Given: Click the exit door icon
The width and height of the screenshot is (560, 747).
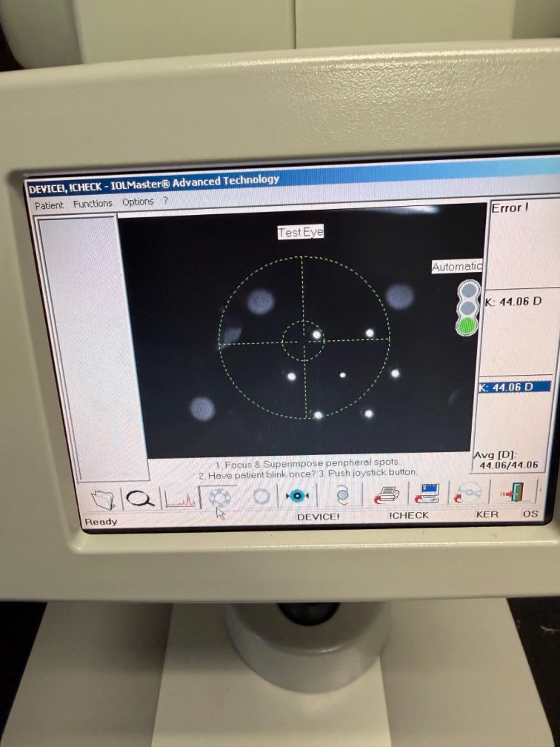Looking at the screenshot, I should (512, 492).
